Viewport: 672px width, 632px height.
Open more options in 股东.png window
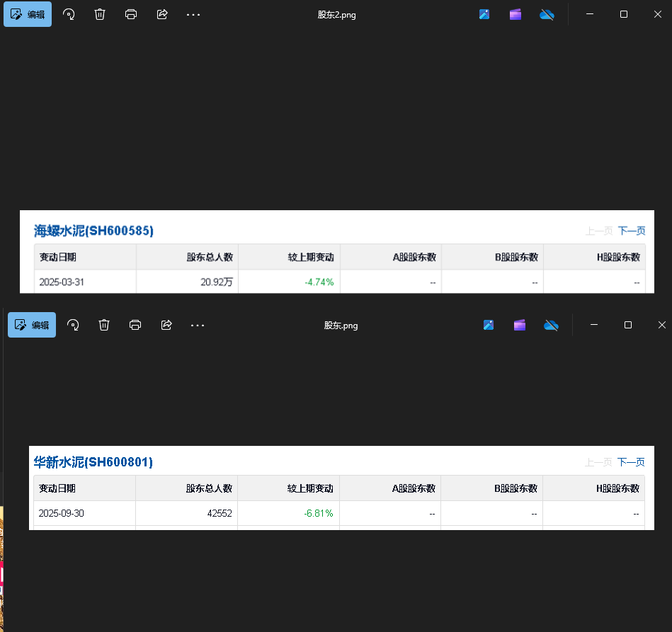click(198, 326)
